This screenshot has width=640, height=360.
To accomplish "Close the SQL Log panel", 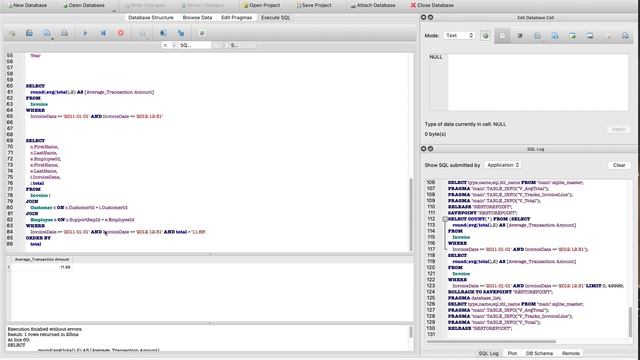I will pyautogui.click(x=423, y=149).
